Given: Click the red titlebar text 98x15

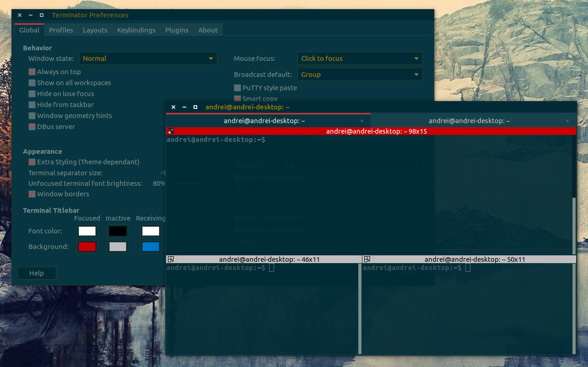Looking at the screenshot, I should pyautogui.click(x=377, y=131).
